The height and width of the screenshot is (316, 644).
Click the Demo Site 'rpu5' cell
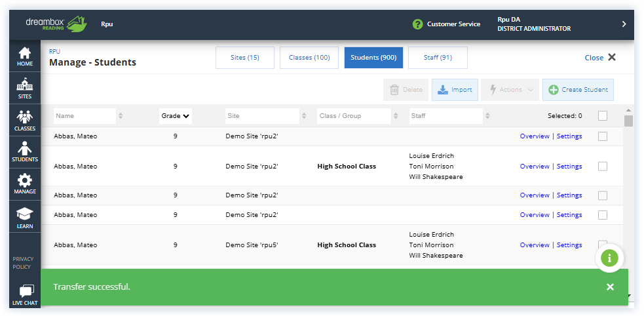coord(252,245)
